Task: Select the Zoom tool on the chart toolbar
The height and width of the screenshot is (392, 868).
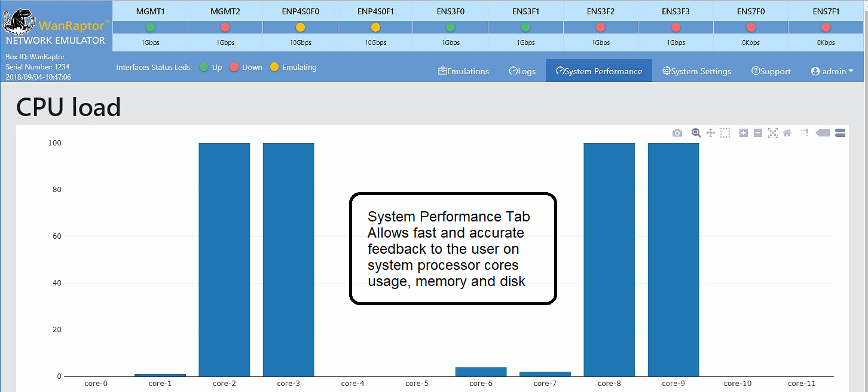Action: click(696, 132)
